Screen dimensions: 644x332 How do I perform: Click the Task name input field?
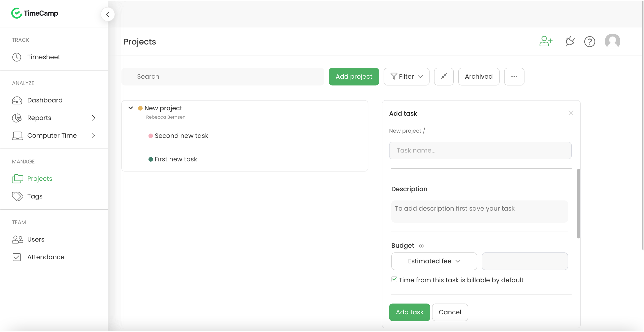[480, 150]
